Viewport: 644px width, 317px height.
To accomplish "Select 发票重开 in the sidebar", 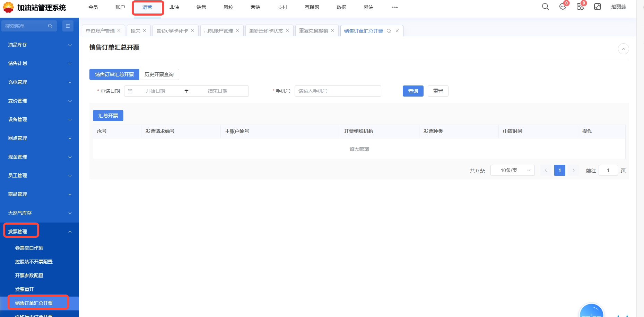I will [x=25, y=289].
